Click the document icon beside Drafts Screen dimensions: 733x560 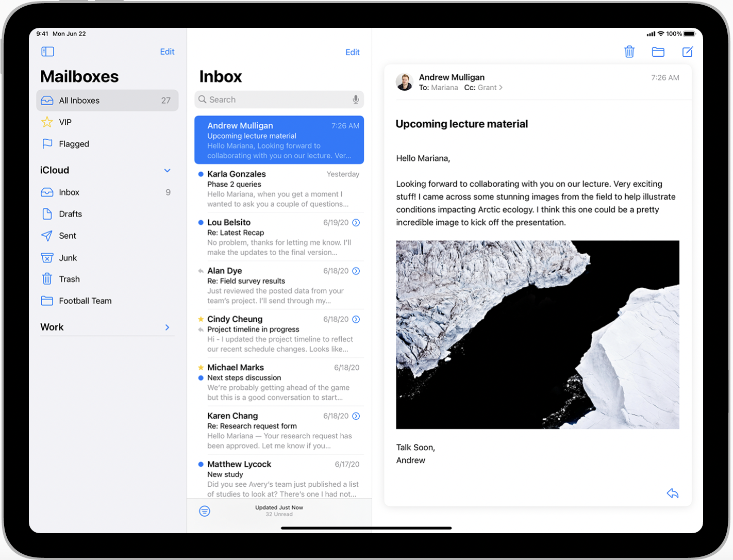[47, 214]
